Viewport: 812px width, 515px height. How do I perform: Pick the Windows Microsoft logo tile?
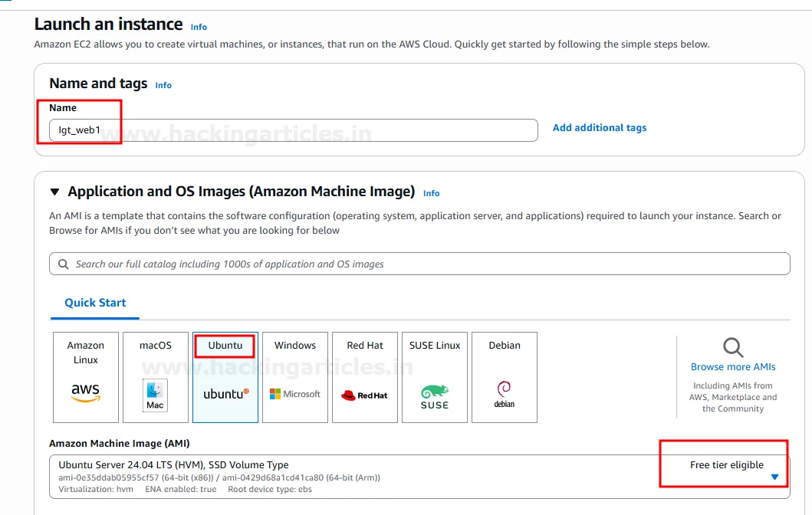click(x=295, y=377)
